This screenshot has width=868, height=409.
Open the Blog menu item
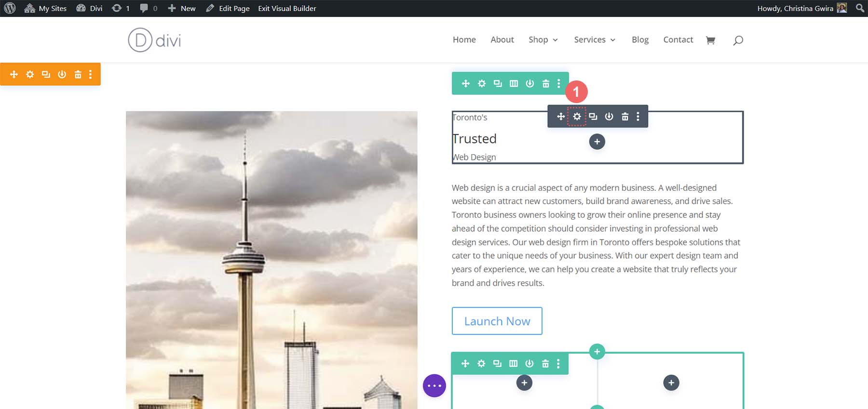coord(640,40)
